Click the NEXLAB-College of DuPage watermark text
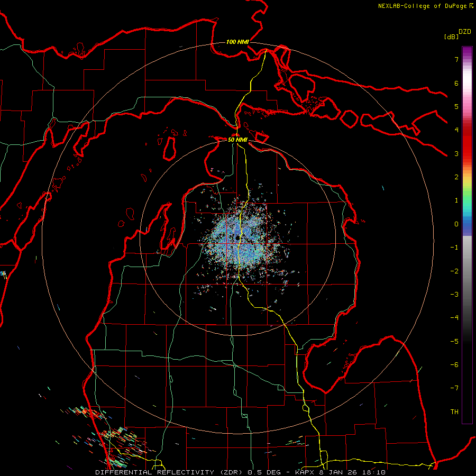Viewport: 476px width, 476px height. coord(425,6)
